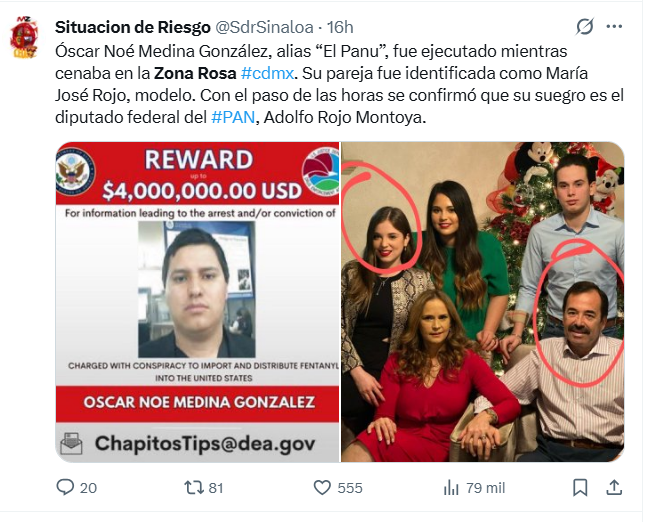Click the 79 mil views count

tap(486, 488)
